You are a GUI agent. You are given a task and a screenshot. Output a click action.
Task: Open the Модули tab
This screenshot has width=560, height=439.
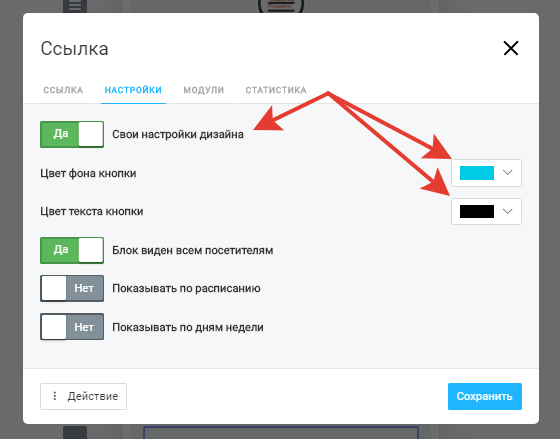click(204, 90)
